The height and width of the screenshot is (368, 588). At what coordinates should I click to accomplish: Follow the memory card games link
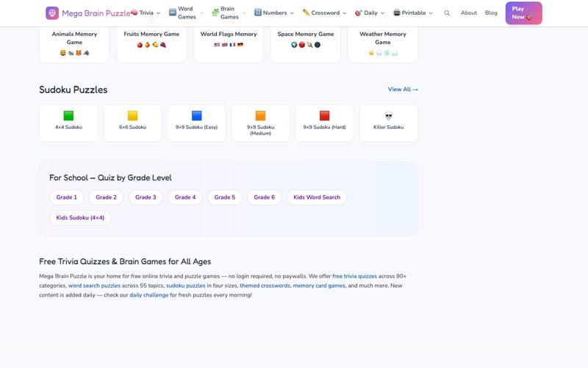tap(319, 286)
